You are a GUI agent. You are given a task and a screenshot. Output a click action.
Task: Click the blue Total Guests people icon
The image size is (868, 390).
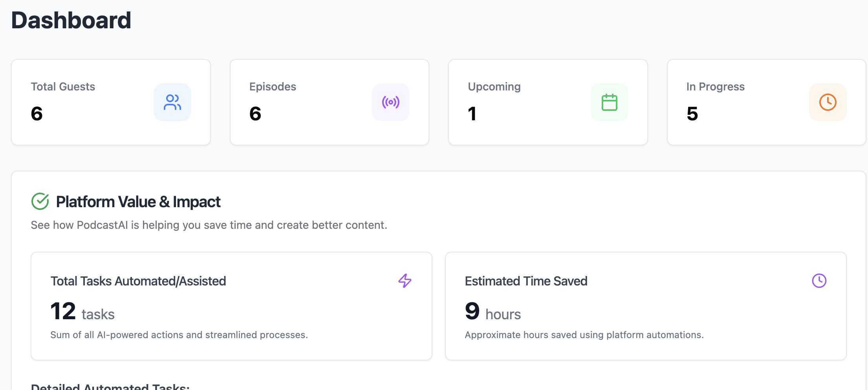pos(172,102)
